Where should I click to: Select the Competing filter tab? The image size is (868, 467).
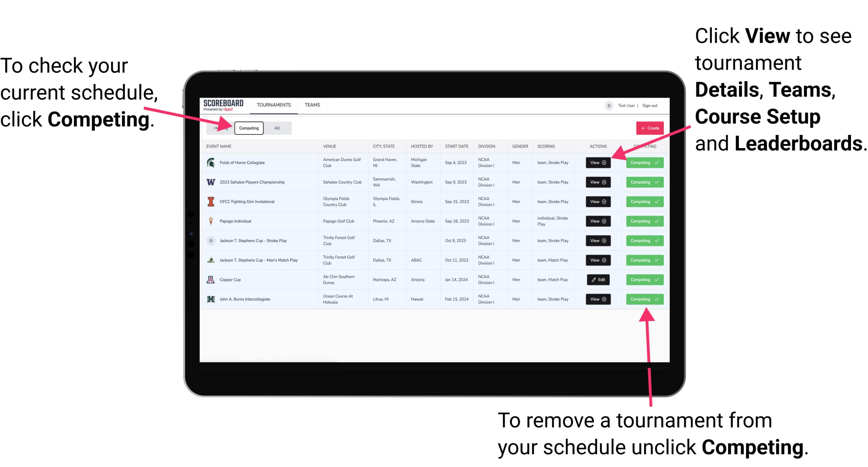pos(249,128)
